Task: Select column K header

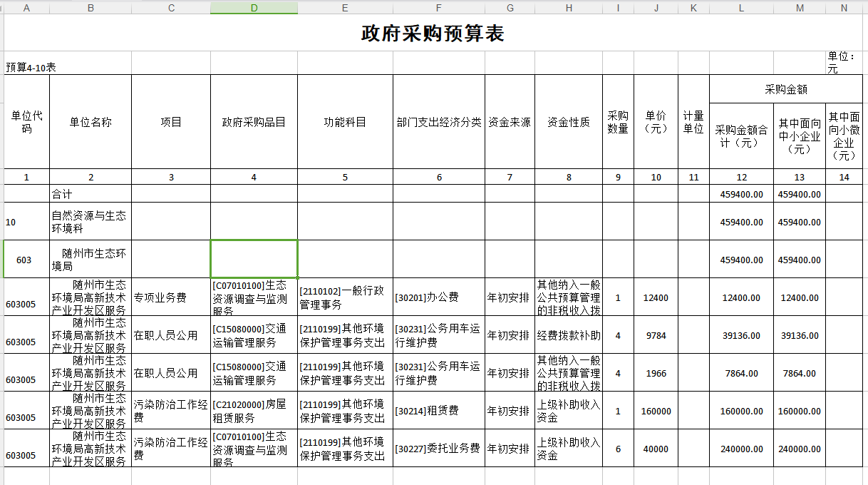Action: pos(693,7)
